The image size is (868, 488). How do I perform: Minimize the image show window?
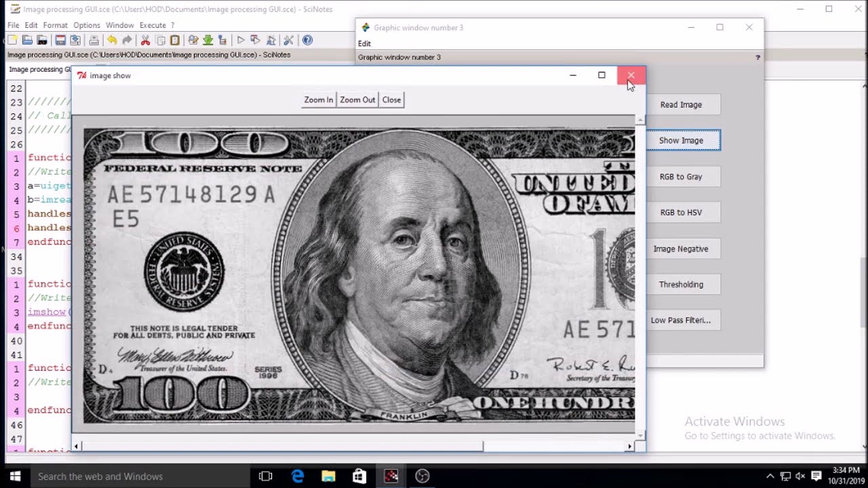[x=573, y=75]
